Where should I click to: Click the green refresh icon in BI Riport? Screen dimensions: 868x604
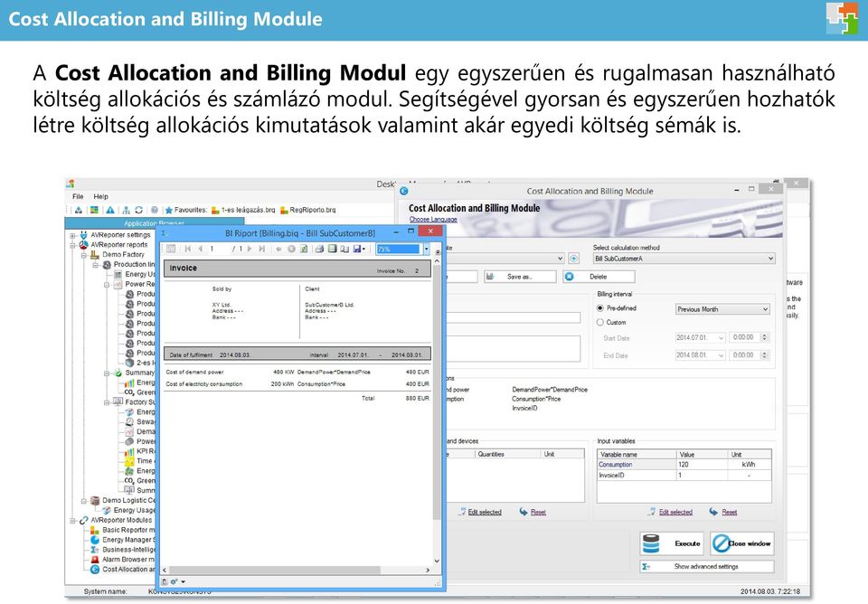[x=304, y=250]
